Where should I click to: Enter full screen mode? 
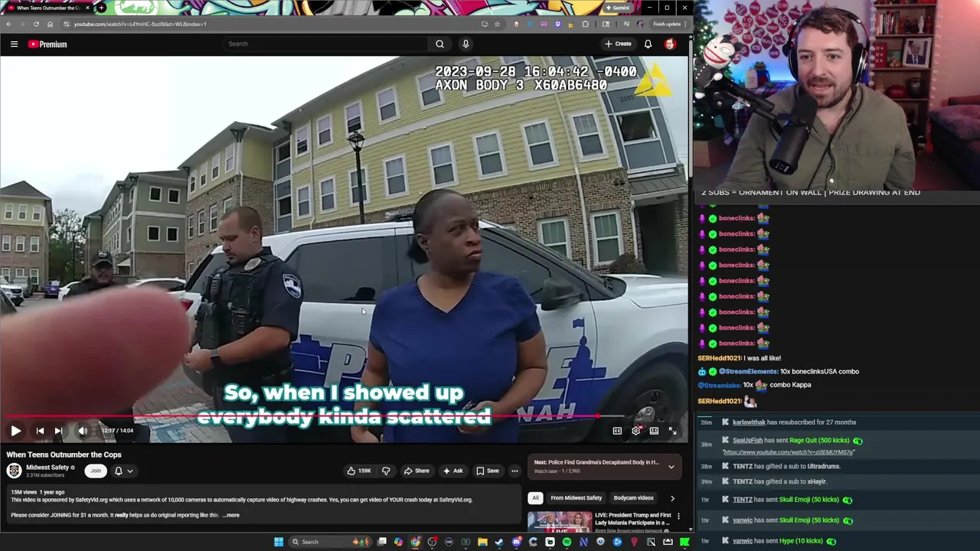tap(672, 431)
